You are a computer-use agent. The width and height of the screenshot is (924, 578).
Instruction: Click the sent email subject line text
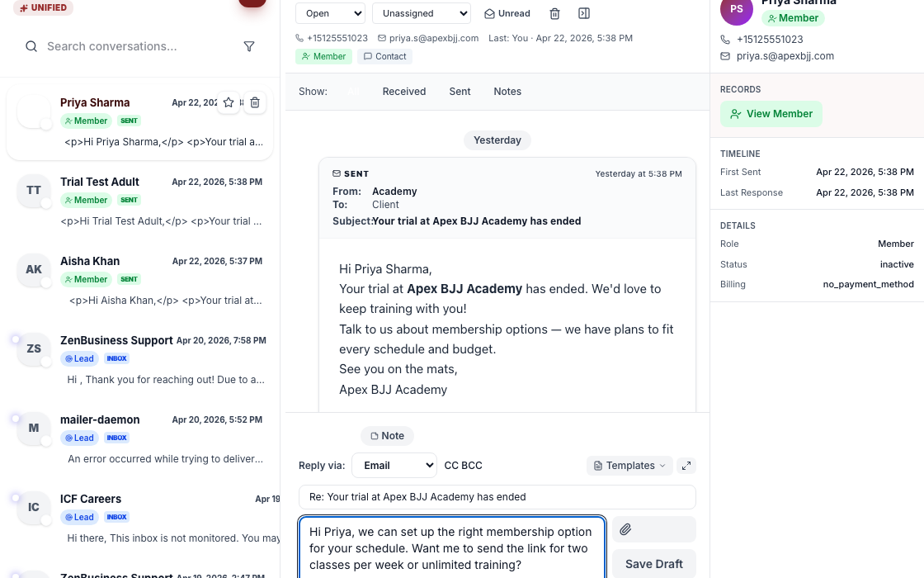tap(476, 221)
